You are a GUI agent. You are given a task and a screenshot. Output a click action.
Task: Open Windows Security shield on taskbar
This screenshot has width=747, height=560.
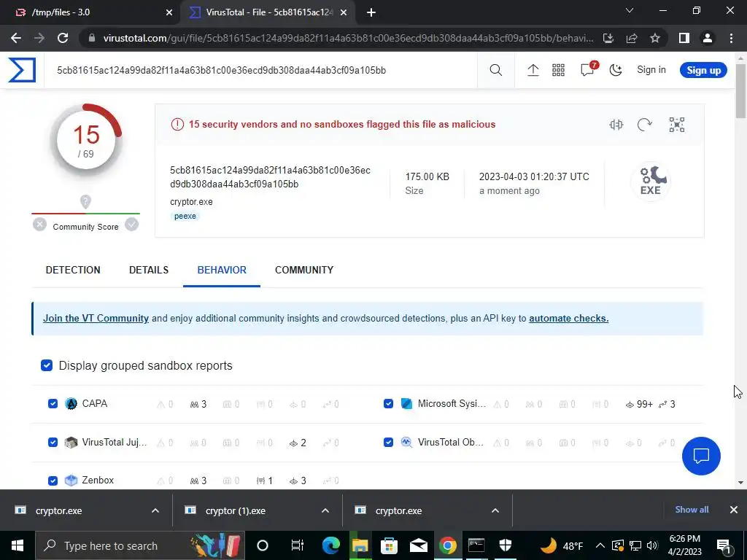(x=506, y=545)
